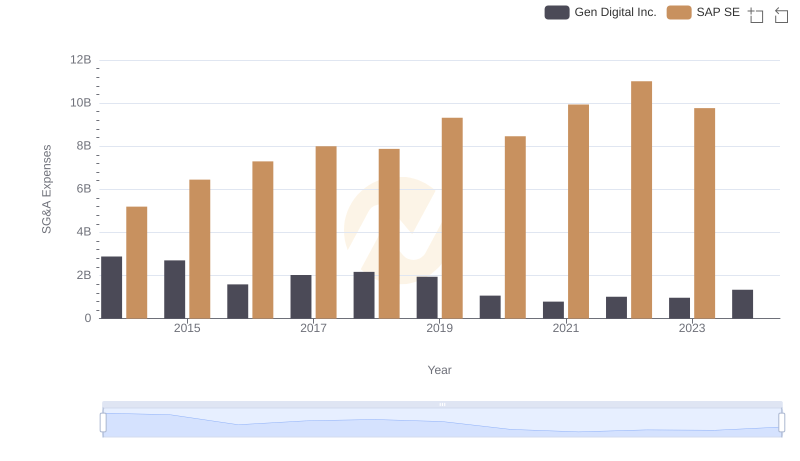Select the Gen Digital 2016 bar
Viewport: 800px width, 461px height.
tap(238, 301)
